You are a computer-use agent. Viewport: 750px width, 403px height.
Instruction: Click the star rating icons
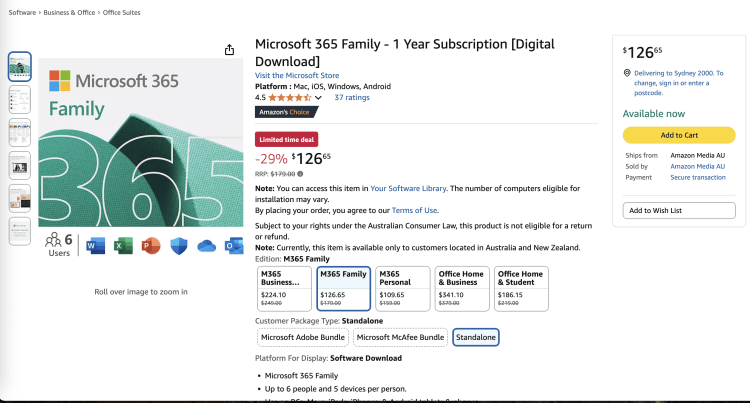(290, 98)
